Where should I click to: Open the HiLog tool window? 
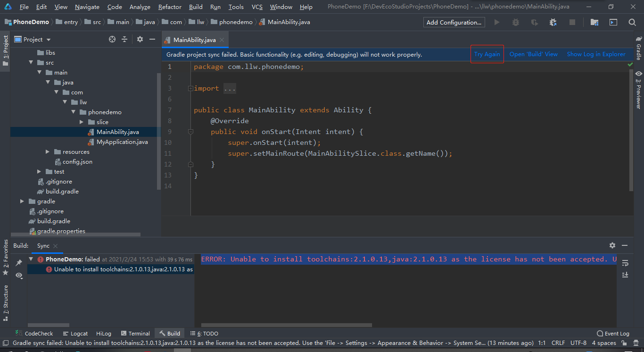coord(104,334)
